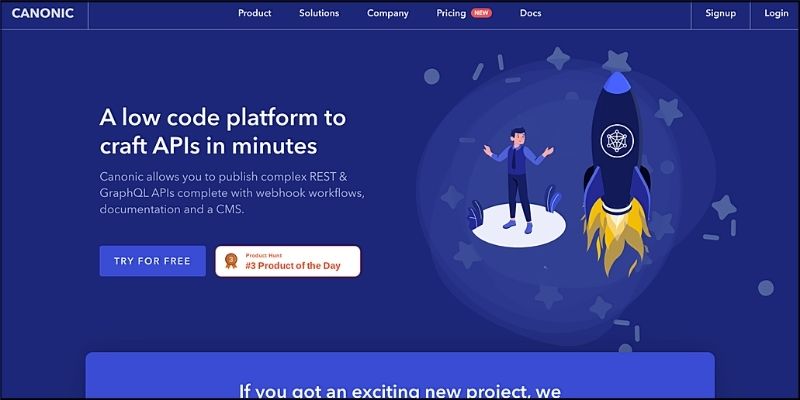This screenshot has width=800, height=400.
Task: Click the Signup link
Action: click(x=720, y=13)
